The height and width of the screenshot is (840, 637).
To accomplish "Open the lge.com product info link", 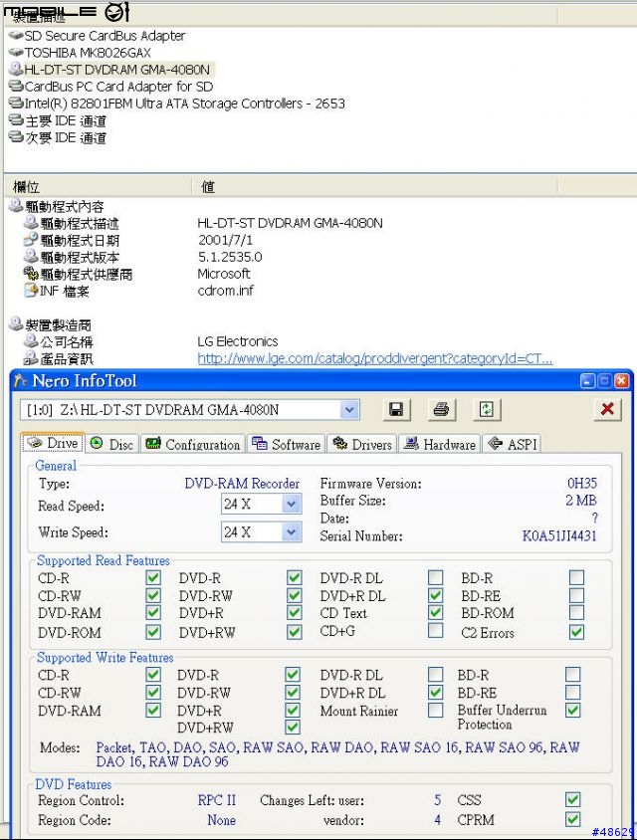I will point(375,358).
